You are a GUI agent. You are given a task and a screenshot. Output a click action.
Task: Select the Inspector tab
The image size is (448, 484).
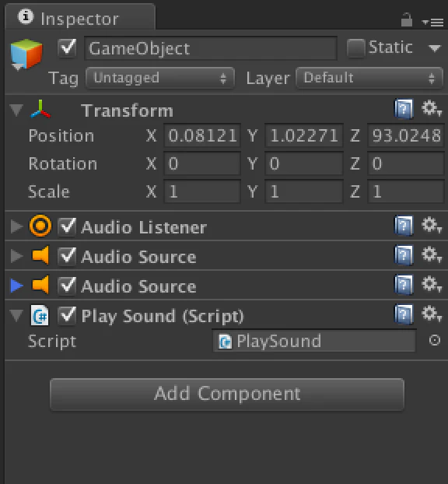pos(80,18)
